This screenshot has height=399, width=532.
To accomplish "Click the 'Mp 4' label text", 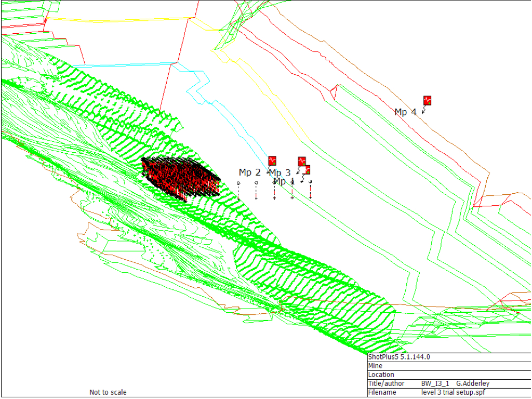I will pos(405,112).
